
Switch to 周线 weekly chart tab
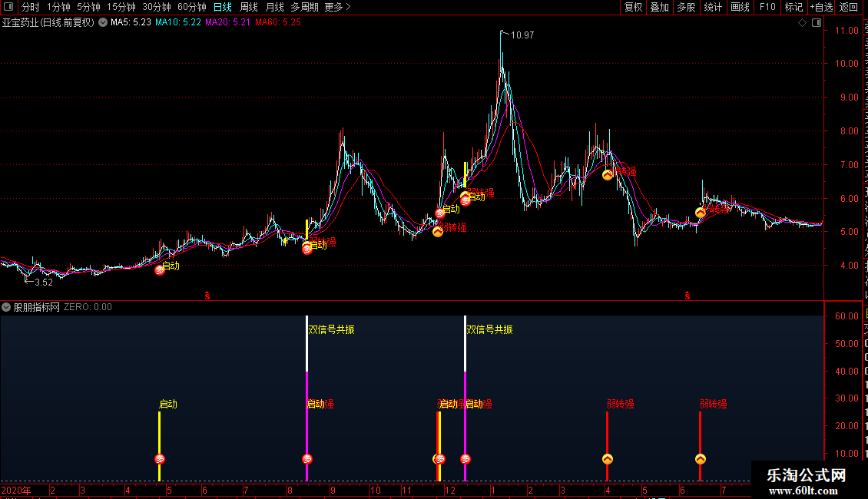point(249,7)
